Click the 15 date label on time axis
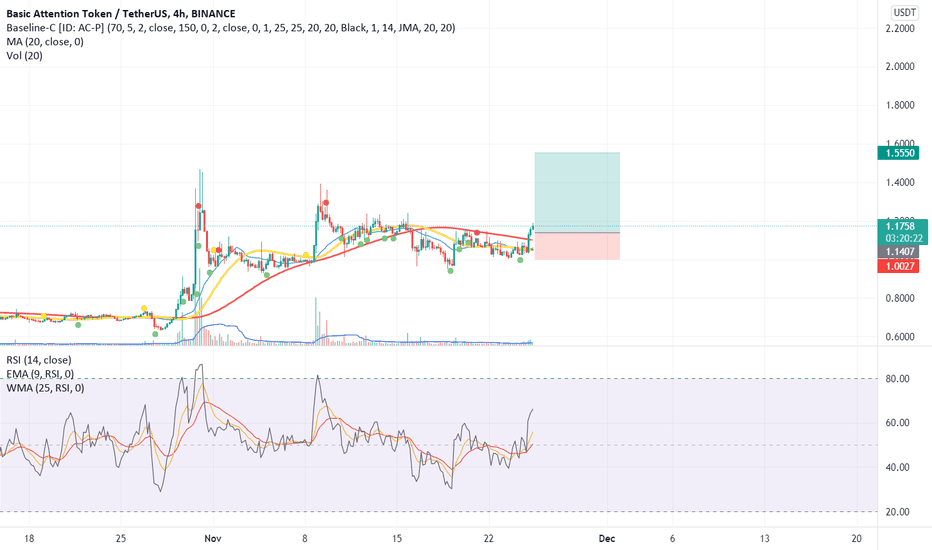Screen dimensions: 932x550 [x=396, y=539]
